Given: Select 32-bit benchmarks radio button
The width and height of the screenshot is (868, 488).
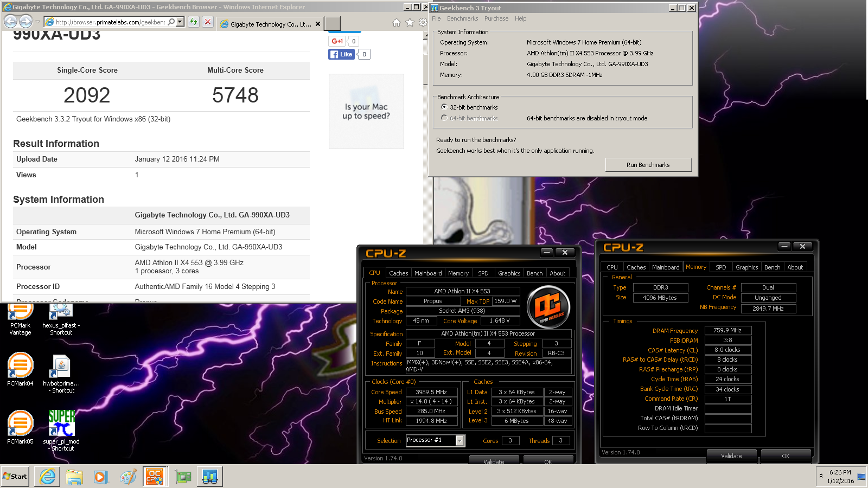Looking at the screenshot, I should point(444,107).
